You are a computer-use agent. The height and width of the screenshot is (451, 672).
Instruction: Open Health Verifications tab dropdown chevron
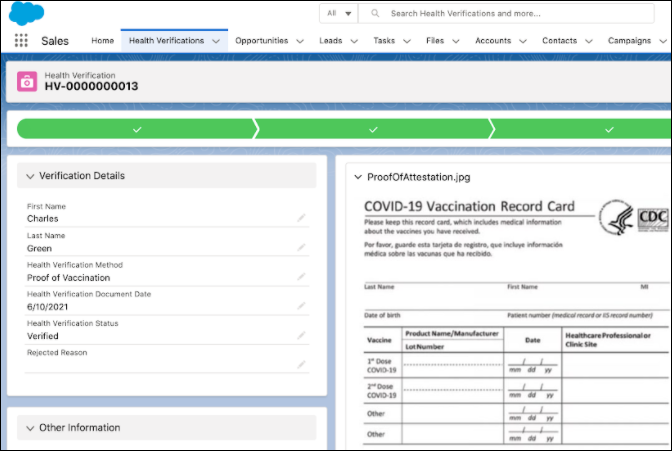coord(216,41)
